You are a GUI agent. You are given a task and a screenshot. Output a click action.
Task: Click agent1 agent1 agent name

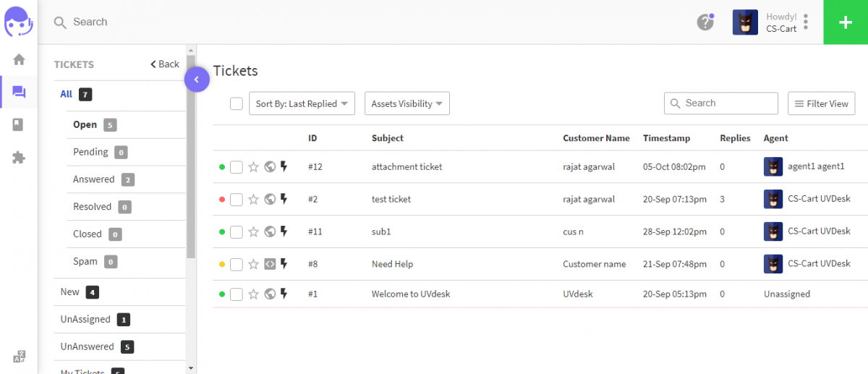[816, 167]
